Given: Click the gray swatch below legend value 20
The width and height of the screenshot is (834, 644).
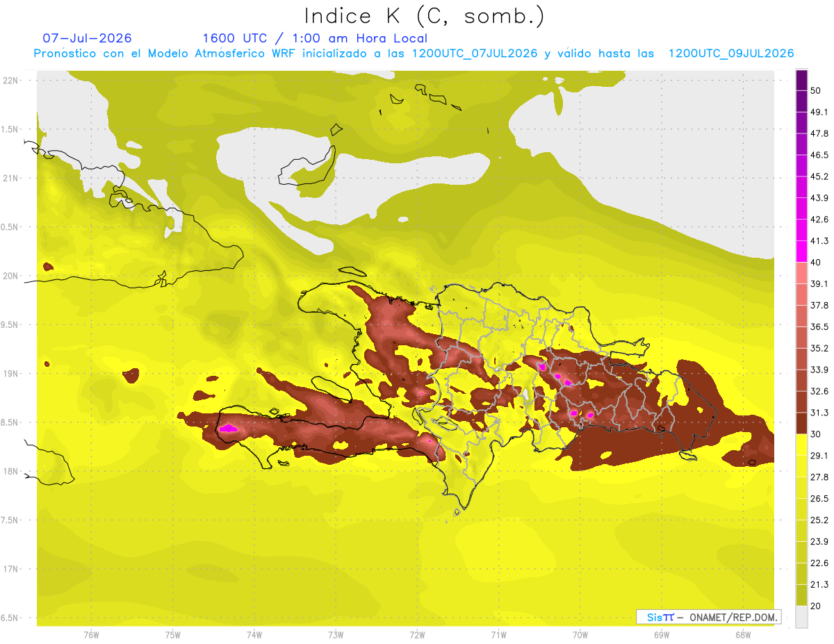Looking at the screenshot, I should (x=801, y=617).
